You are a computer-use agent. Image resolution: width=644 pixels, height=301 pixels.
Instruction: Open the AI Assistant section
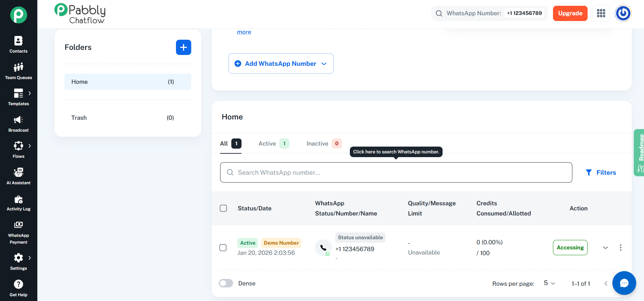pos(18,176)
